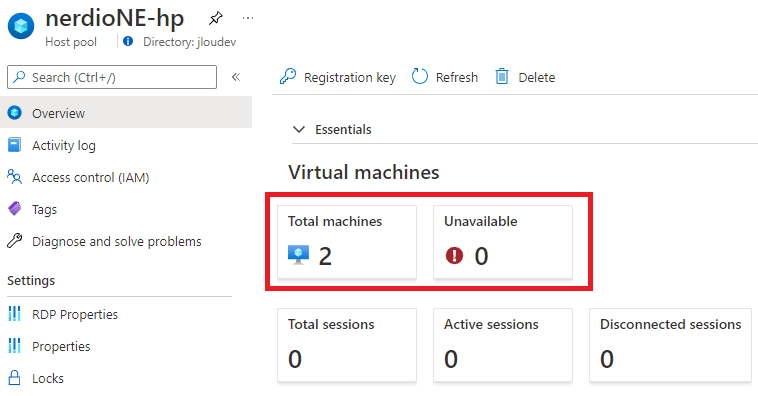Expand the Essentials section
This screenshot has height=396, width=758.
point(333,130)
